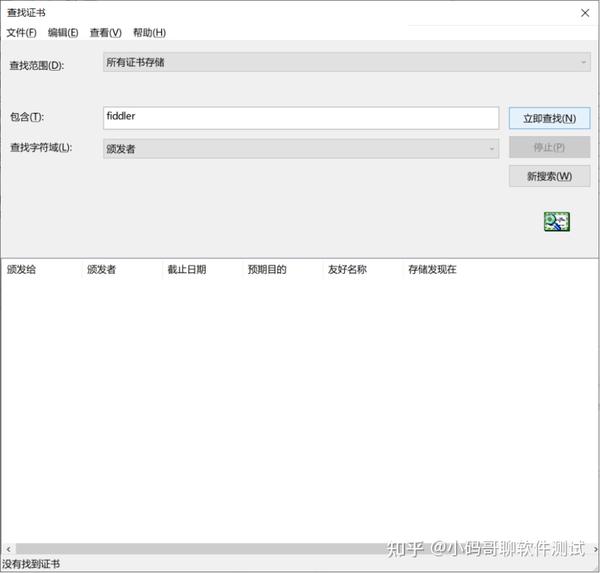Open the 编辑(E) menu
This screenshot has height=573, width=600.
click(x=63, y=33)
